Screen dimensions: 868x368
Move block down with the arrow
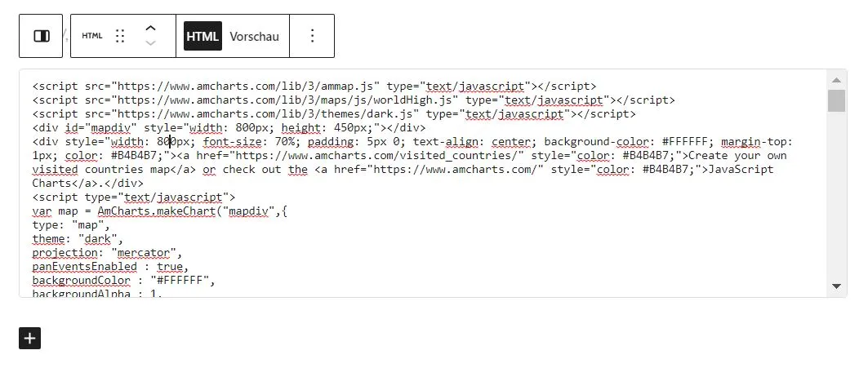(x=150, y=43)
